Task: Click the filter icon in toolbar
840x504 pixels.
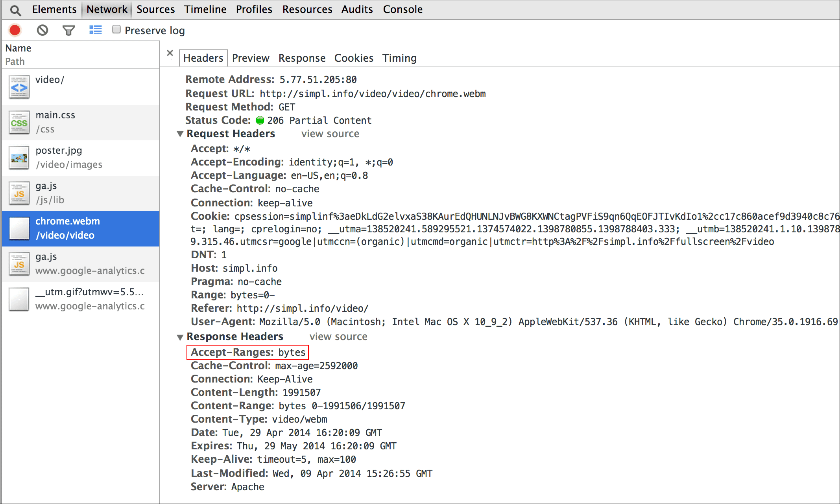Action: [68, 30]
